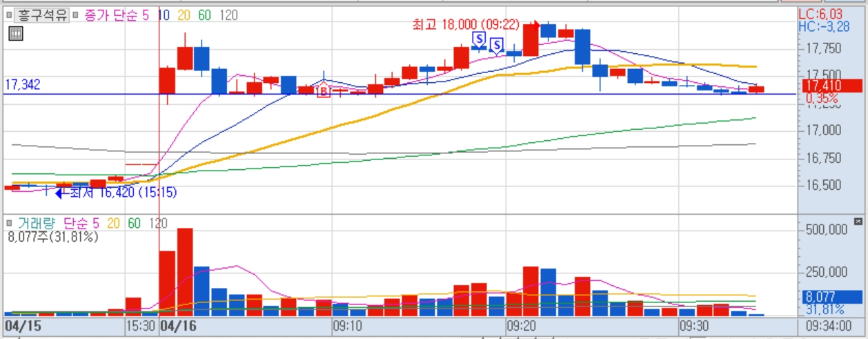Click the 16,500 price axis label
868x339 pixels.
click(x=823, y=185)
